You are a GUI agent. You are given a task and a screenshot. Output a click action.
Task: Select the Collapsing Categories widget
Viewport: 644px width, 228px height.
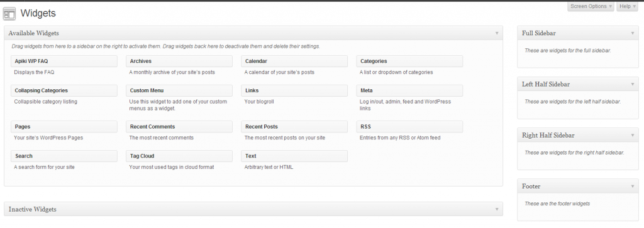point(64,90)
